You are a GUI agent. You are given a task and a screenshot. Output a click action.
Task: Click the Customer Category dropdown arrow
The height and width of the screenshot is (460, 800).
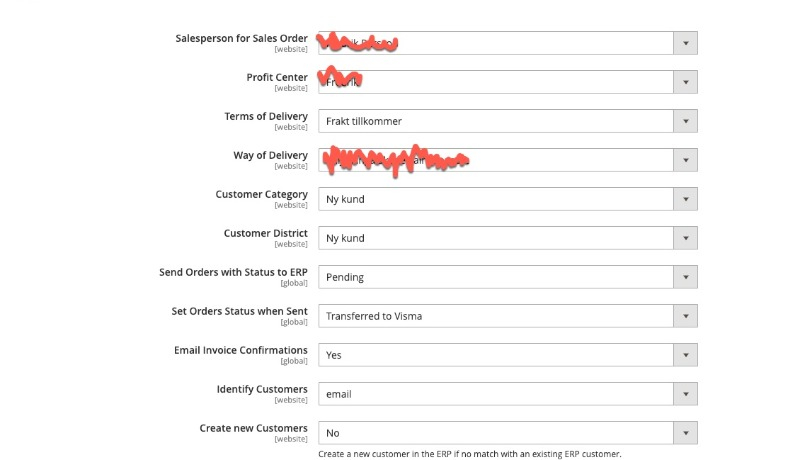pyautogui.click(x=685, y=199)
